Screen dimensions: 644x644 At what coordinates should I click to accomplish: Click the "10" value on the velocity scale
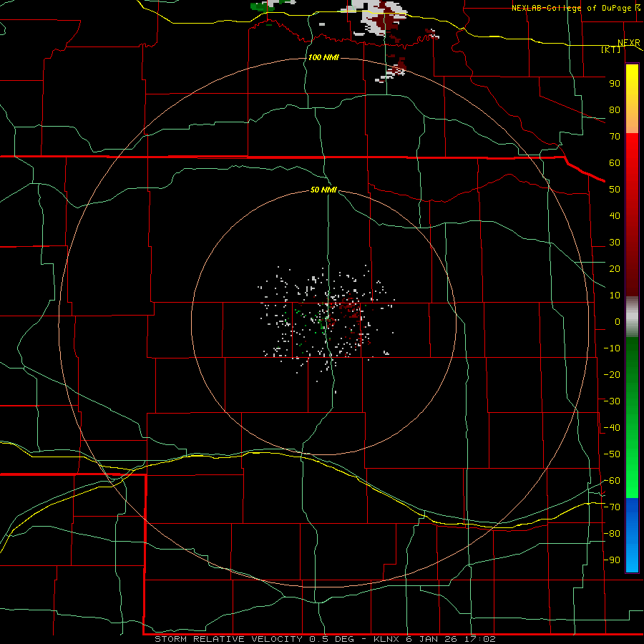[615, 296]
